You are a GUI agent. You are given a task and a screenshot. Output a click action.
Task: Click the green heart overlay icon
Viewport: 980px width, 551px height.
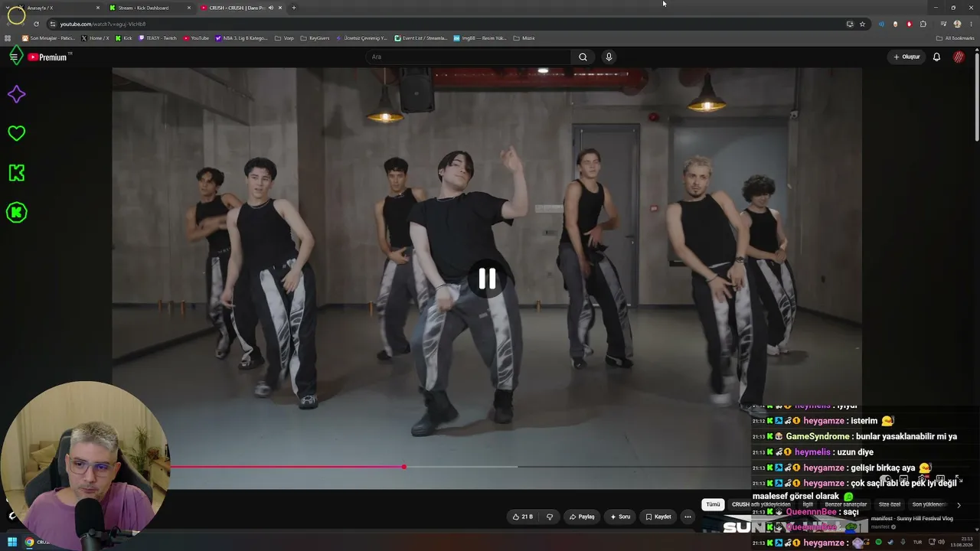[16, 133]
